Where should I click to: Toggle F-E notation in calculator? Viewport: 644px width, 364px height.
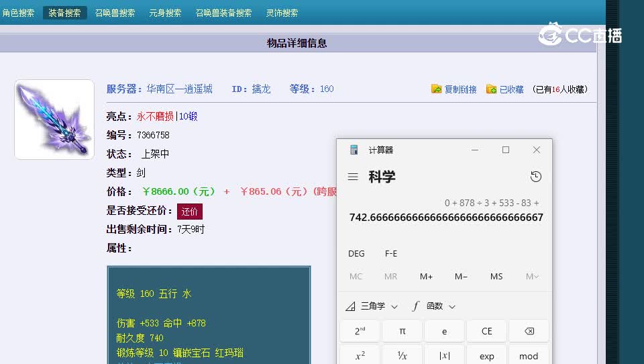[391, 253]
